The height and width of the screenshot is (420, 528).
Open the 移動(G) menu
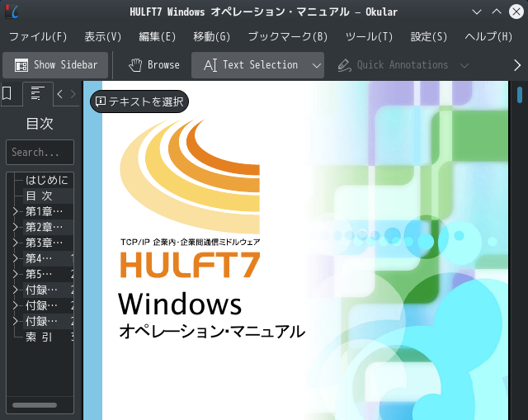click(211, 36)
